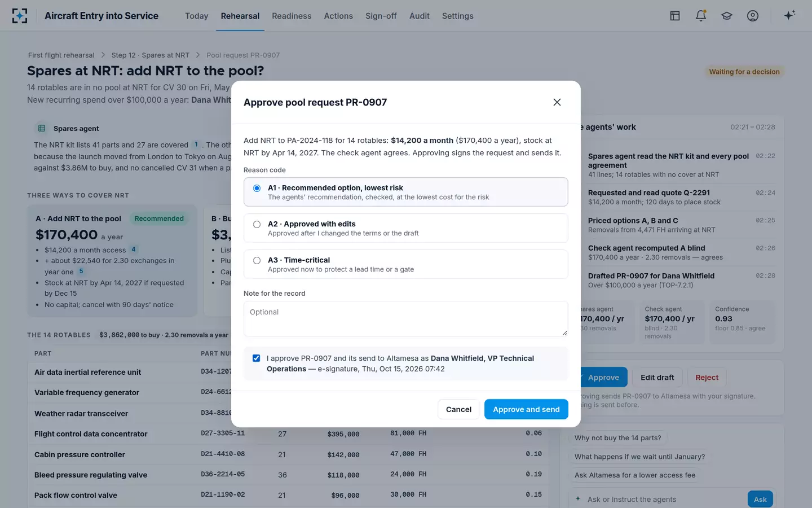Click the Ask button

[x=760, y=500]
